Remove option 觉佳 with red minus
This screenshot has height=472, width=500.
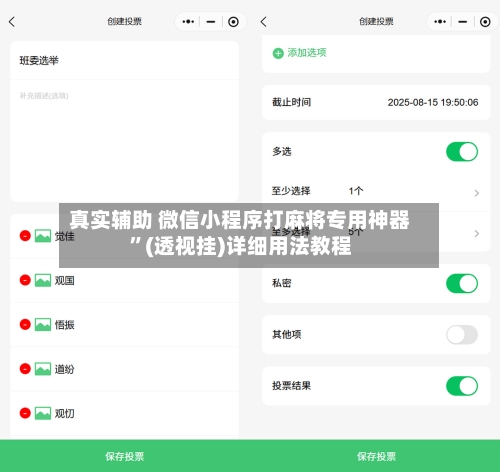click(25, 236)
